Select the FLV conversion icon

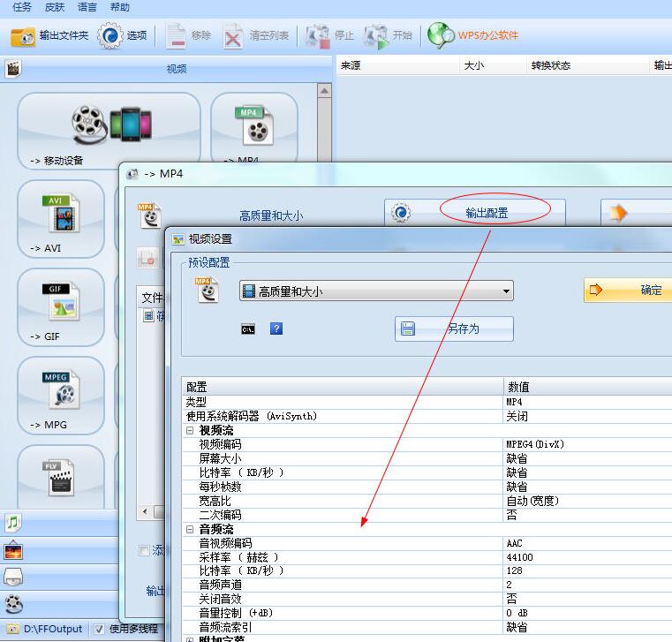click(x=61, y=477)
